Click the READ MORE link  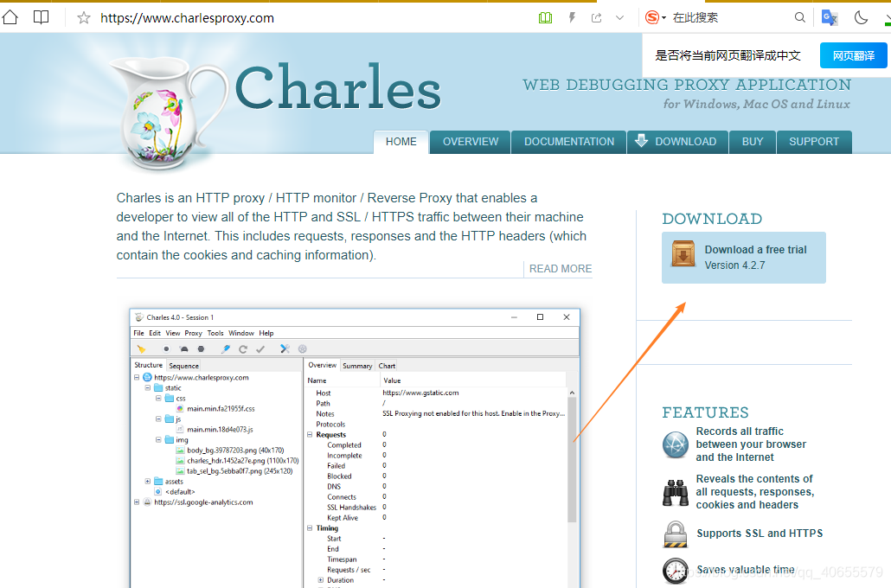[561, 269]
